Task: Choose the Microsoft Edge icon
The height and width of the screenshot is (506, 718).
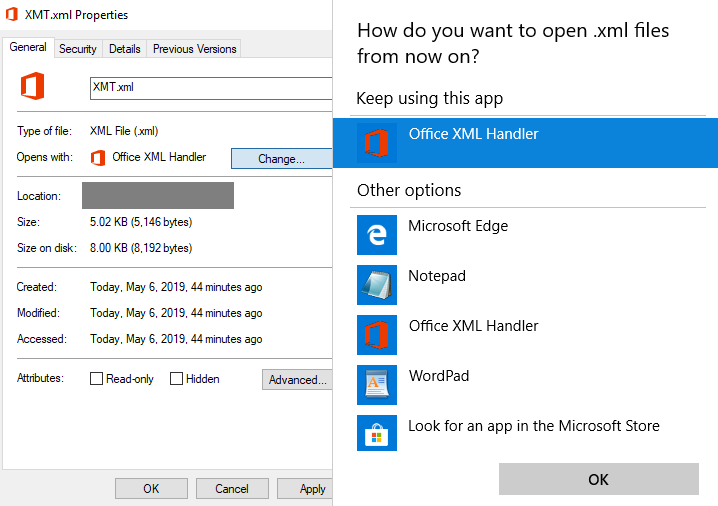Action: point(377,235)
